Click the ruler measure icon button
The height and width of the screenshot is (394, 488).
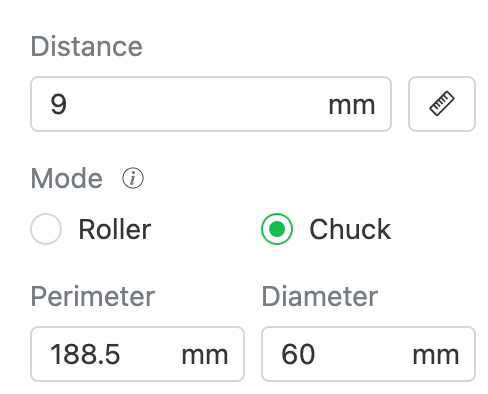click(x=442, y=104)
